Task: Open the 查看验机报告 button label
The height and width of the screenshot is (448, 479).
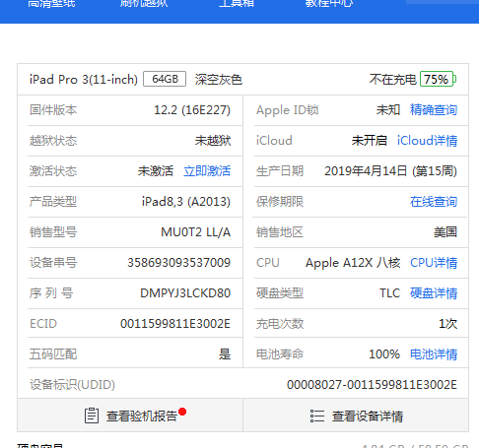Action: [x=142, y=416]
